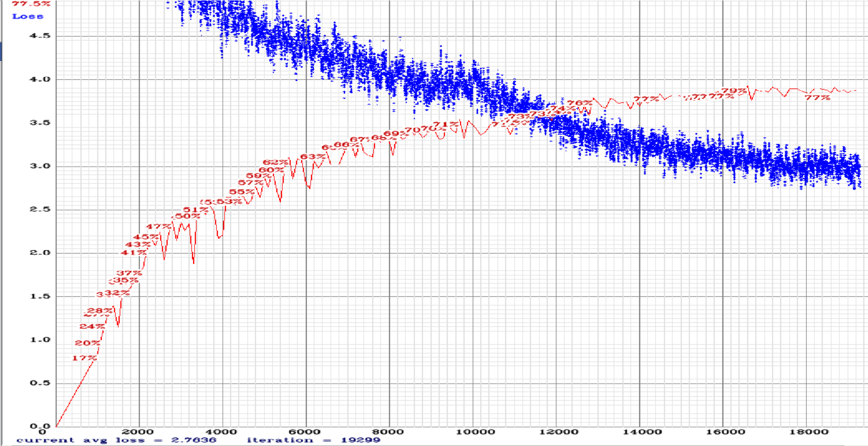Click the 14000 iteration axis label

coord(642,432)
